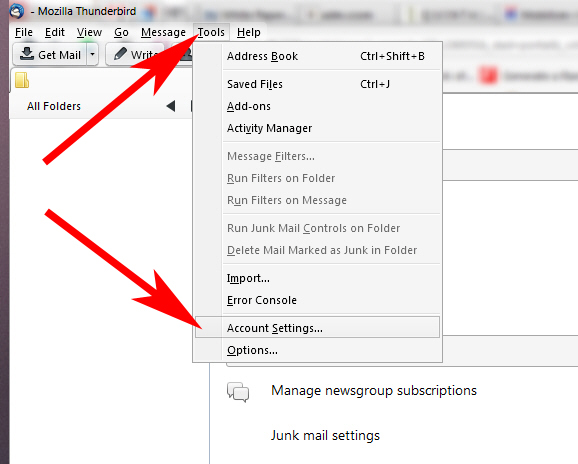Click Run Junk Mail Controls on Folder

pos(317,228)
